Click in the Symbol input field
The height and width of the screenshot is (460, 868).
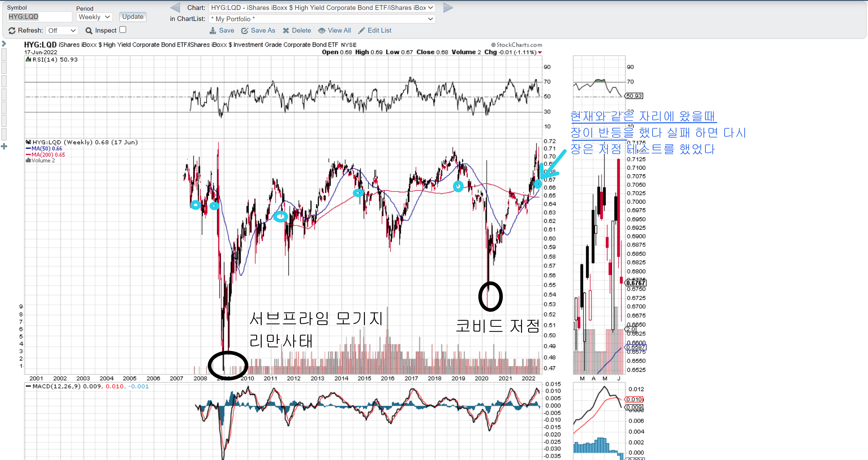[x=39, y=16]
